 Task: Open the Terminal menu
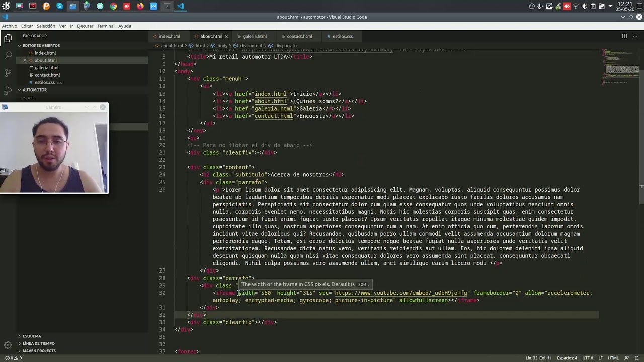[106, 26]
